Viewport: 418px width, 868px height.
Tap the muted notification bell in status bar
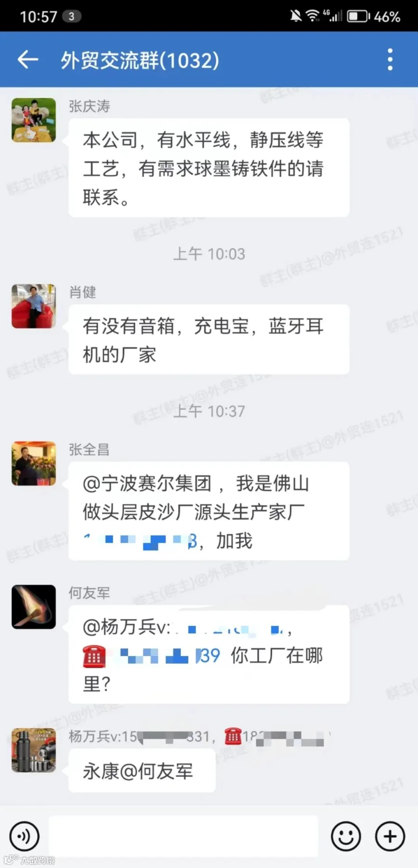295,16
